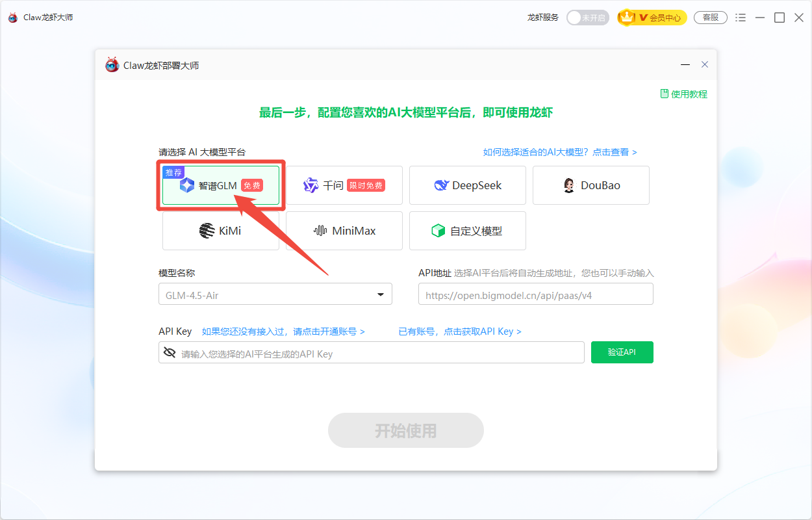Viewport: 812px width, 520px height.
Task: Minimize the main Claw龙虾大师 window
Action: [x=760, y=18]
